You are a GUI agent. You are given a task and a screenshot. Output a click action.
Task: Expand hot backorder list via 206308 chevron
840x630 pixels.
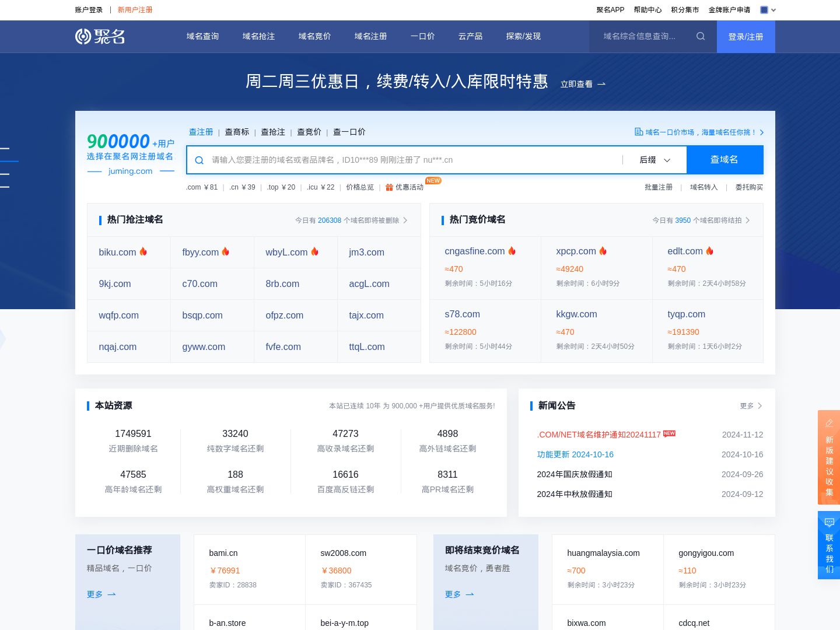[405, 220]
